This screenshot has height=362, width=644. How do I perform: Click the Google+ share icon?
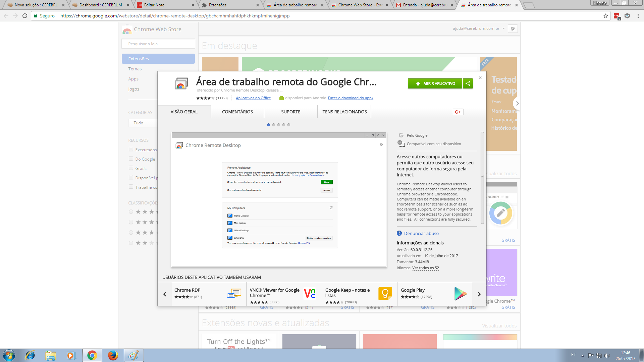[458, 112]
